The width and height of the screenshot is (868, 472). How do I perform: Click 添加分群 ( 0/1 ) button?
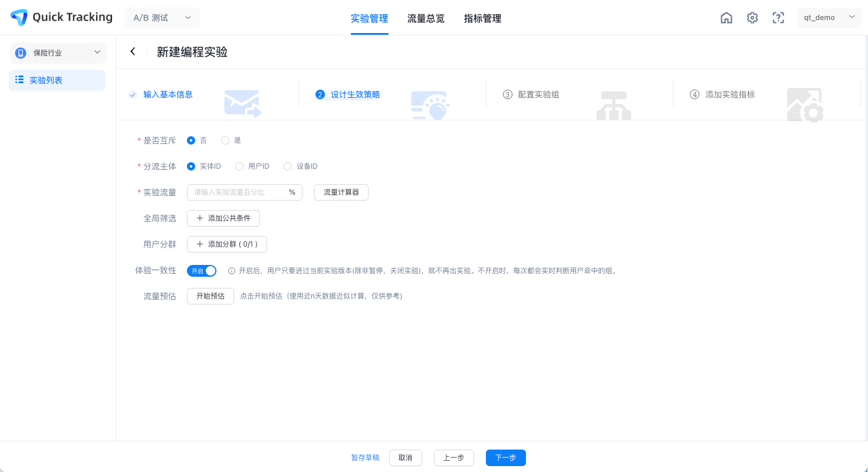(x=227, y=244)
